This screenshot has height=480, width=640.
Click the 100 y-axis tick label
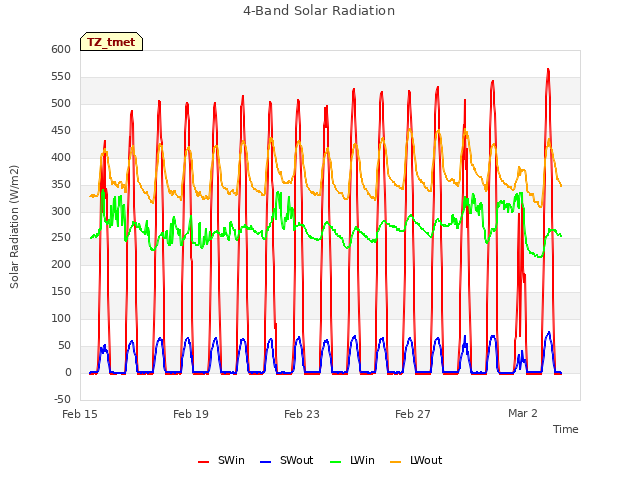(x=61, y=318)
